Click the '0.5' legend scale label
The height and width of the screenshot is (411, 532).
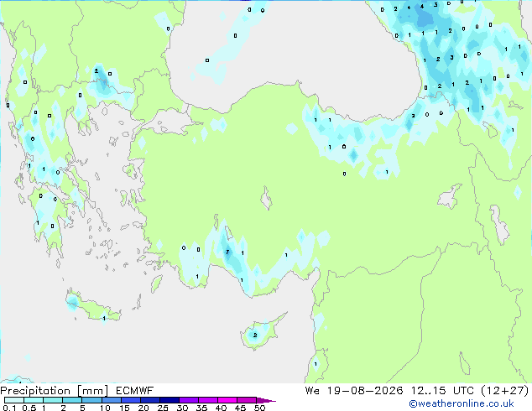pos(29,408)
